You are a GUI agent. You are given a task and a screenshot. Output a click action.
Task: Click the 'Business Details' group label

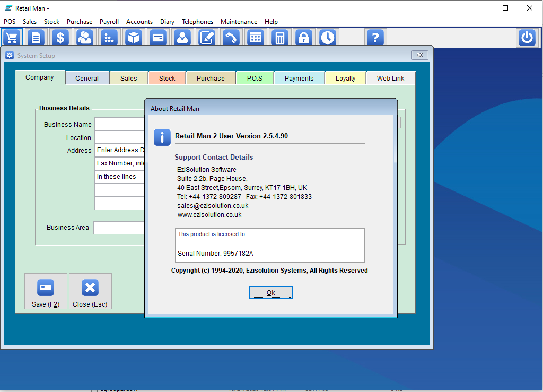[64, 108]
